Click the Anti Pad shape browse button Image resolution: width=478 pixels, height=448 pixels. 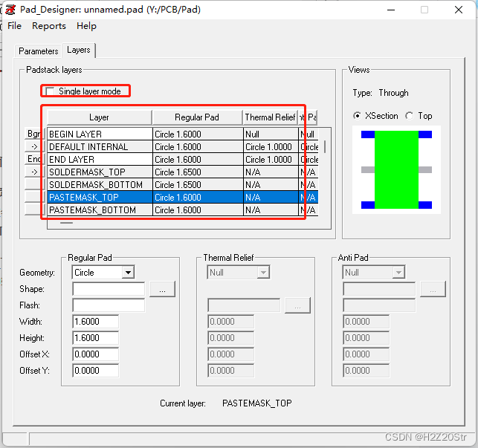tap(433, 289)
